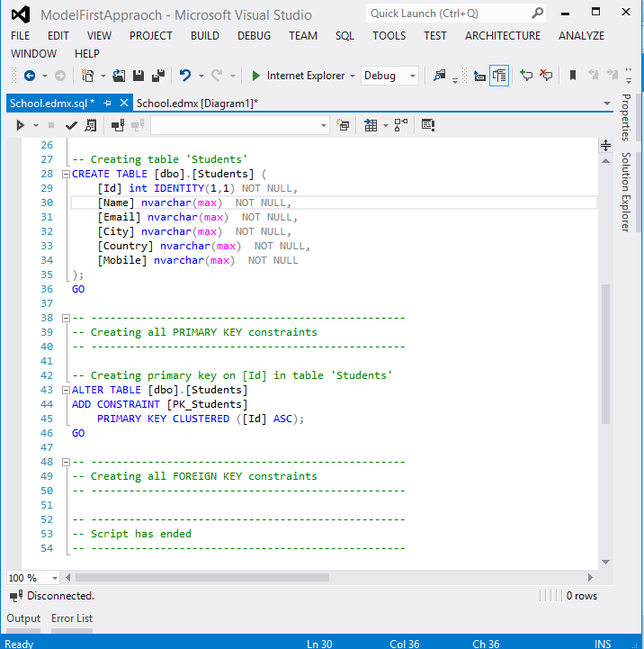Click the Navigate Backward icon
This screenshot has width=644, height=649.
tap(29, 77)
